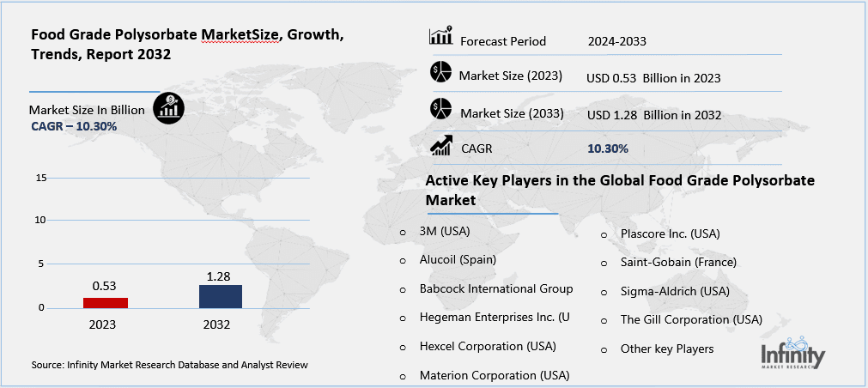Click 'Babcock International Group' entry
Image resolution: width=868 pixels, height=388 pixels.
pyautogui.click(x=496, y=288)
